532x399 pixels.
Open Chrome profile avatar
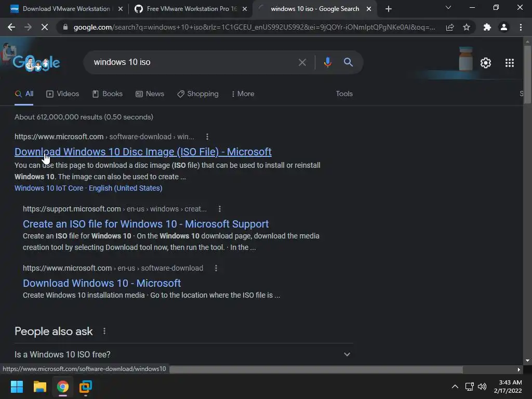504,27
